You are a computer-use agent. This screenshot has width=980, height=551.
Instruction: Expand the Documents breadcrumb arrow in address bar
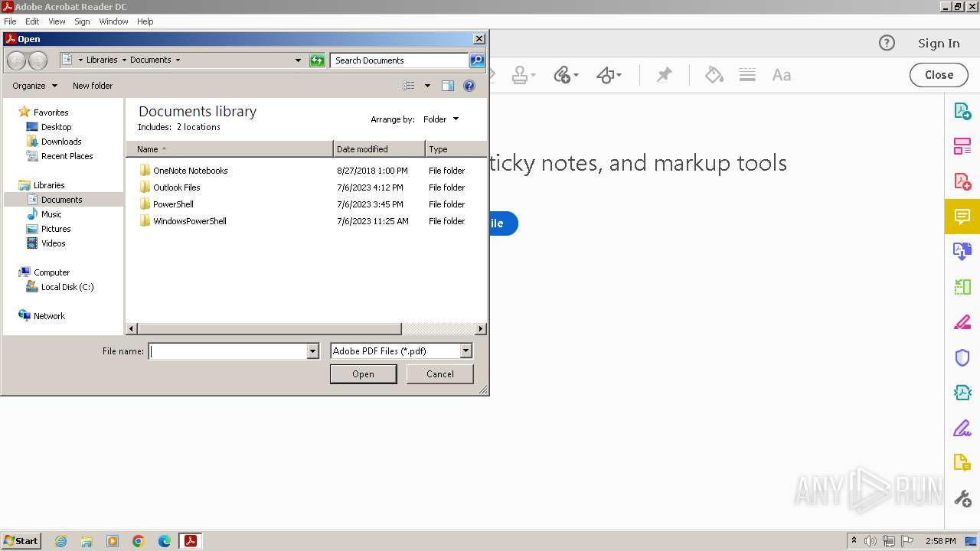[178, 60]
